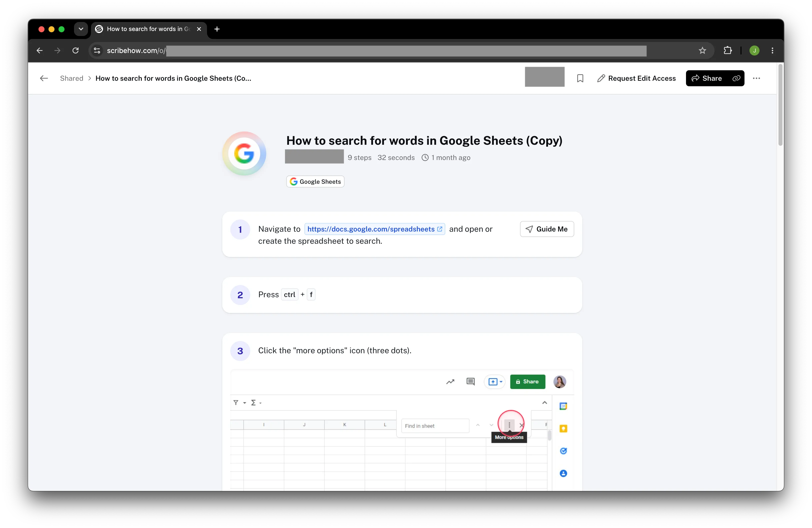The image size is (812, 528).
Task: Save the Scribe with the bookmark icon
Action: (x=580, y=78)
